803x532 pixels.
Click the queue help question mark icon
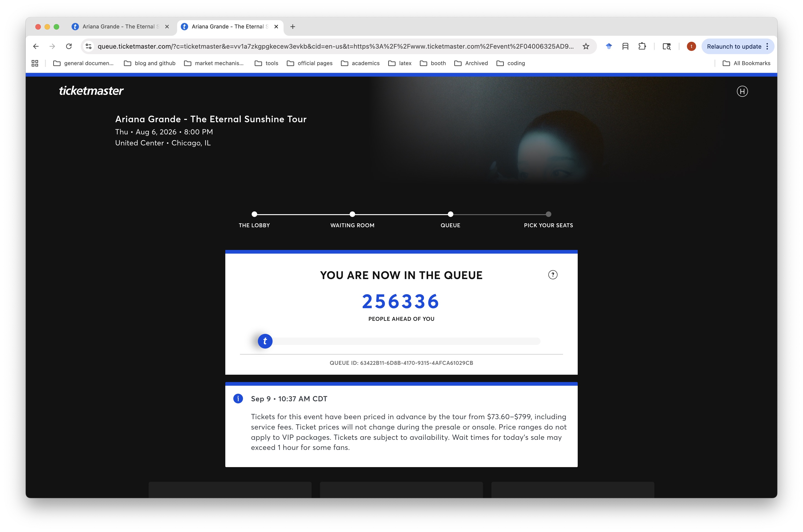pyautogui.click(x=552, y=275)
